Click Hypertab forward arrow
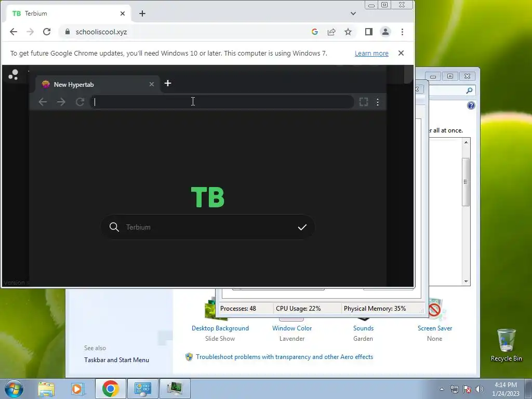Viewport: 532px width, 399px height. (61, 102)
